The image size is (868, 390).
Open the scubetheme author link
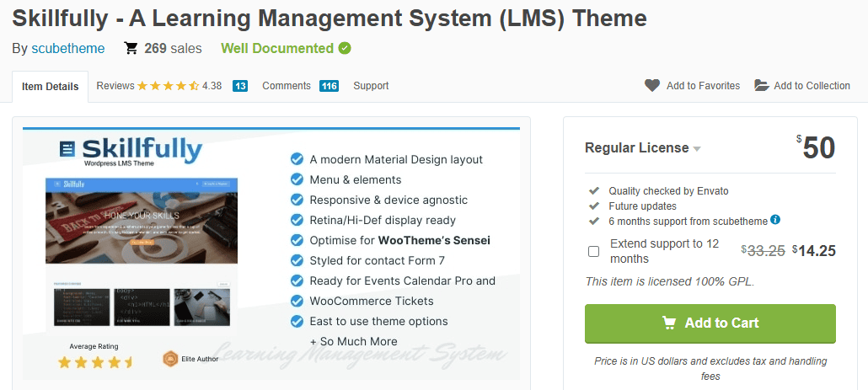67,49
